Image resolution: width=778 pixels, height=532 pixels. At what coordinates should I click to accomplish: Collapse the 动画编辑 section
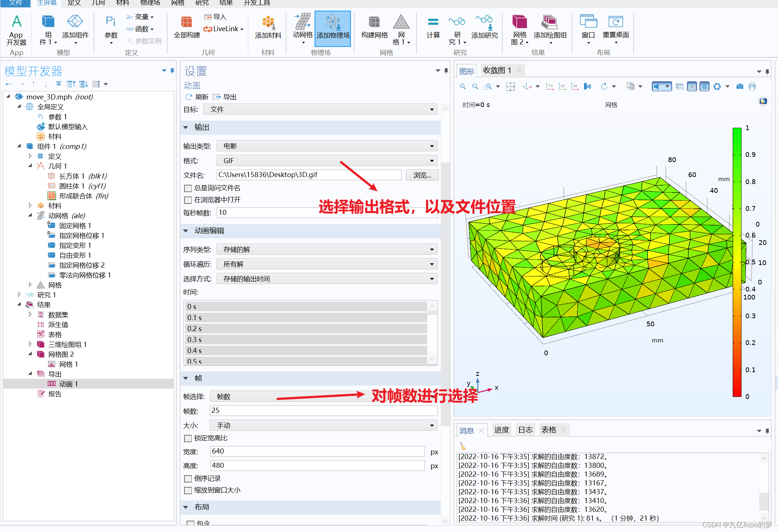coord(186,231)
